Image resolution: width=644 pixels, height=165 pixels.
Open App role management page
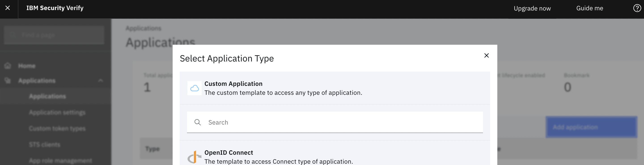60,161
